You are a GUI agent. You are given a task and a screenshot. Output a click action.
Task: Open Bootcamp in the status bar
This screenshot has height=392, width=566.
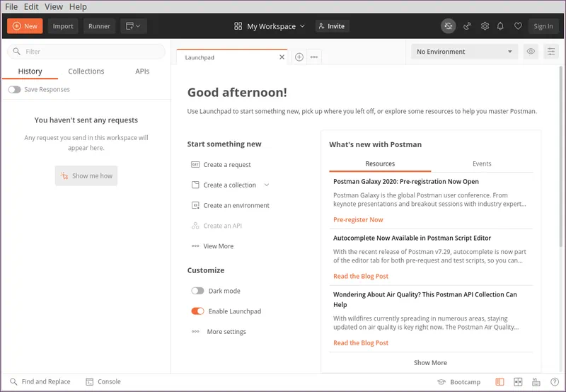coord(458,382)
